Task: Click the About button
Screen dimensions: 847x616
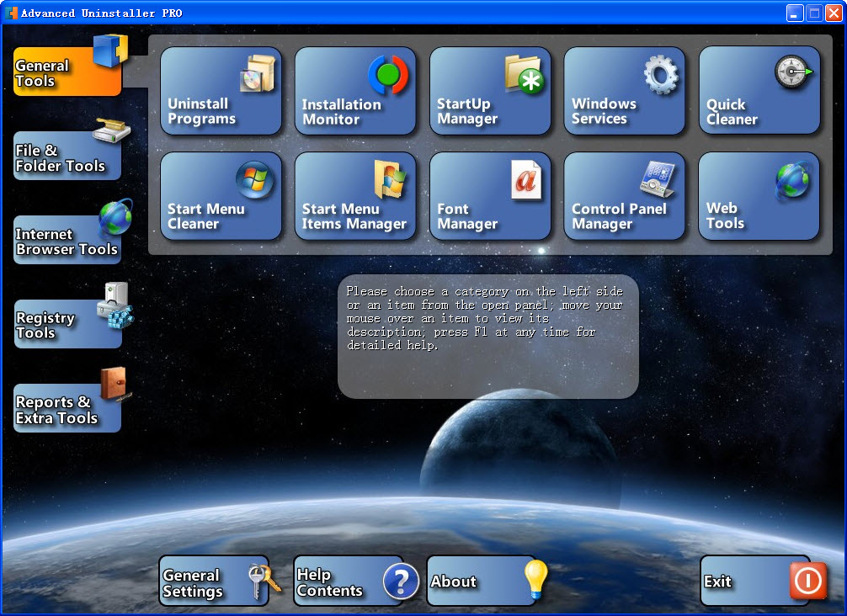Action: [482, 581]
